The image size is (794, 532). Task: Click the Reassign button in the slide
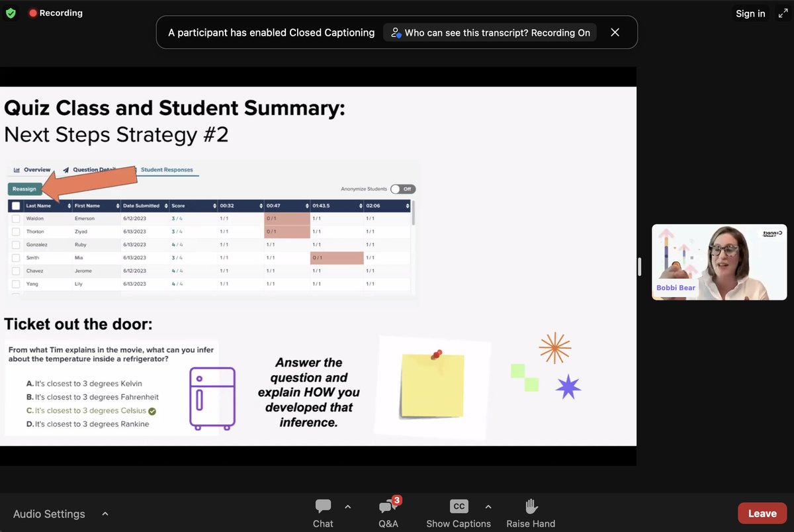(24, 189)
